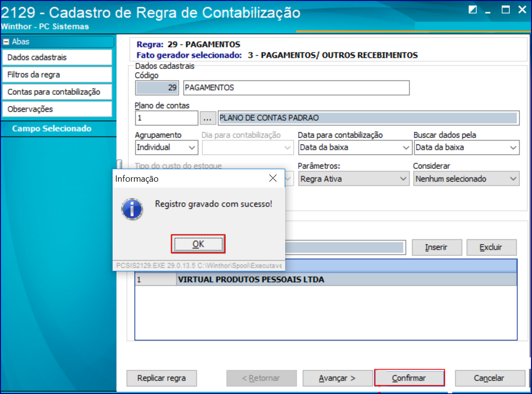The width and height of the screenshot is (532, 394).
Task: Click the window resize-mode icon in title bar
Action: pos(473,10)
